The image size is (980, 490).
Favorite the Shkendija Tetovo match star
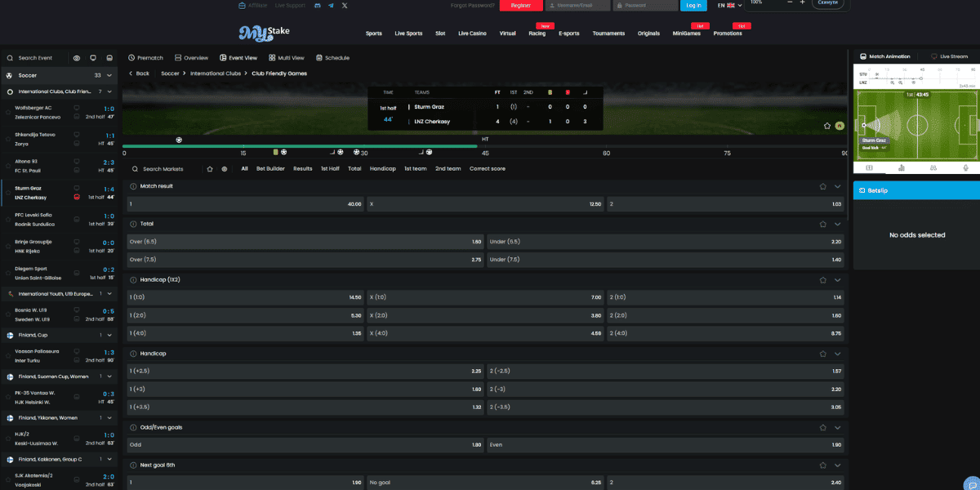(x=9, y=140)
